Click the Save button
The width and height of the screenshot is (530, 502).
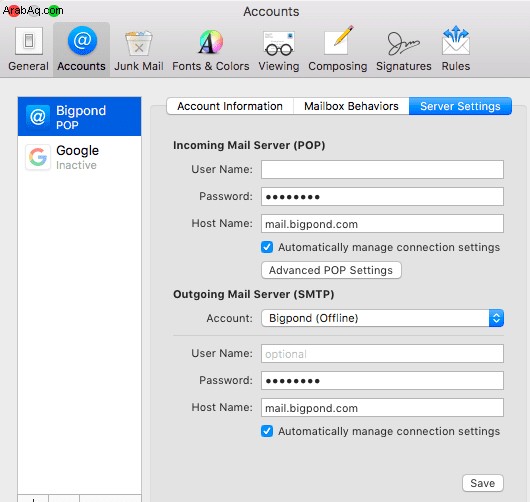[x=483, y=483]
